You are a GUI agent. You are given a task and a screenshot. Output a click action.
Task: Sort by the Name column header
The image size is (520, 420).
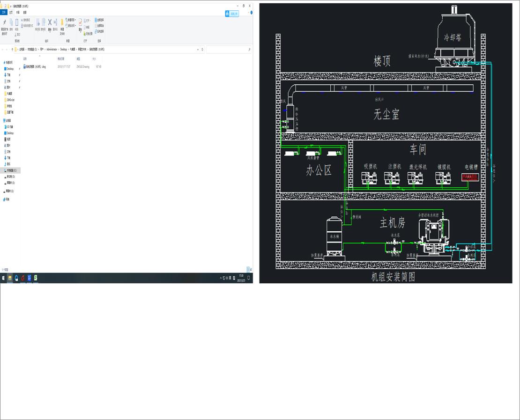click(25, 59)
